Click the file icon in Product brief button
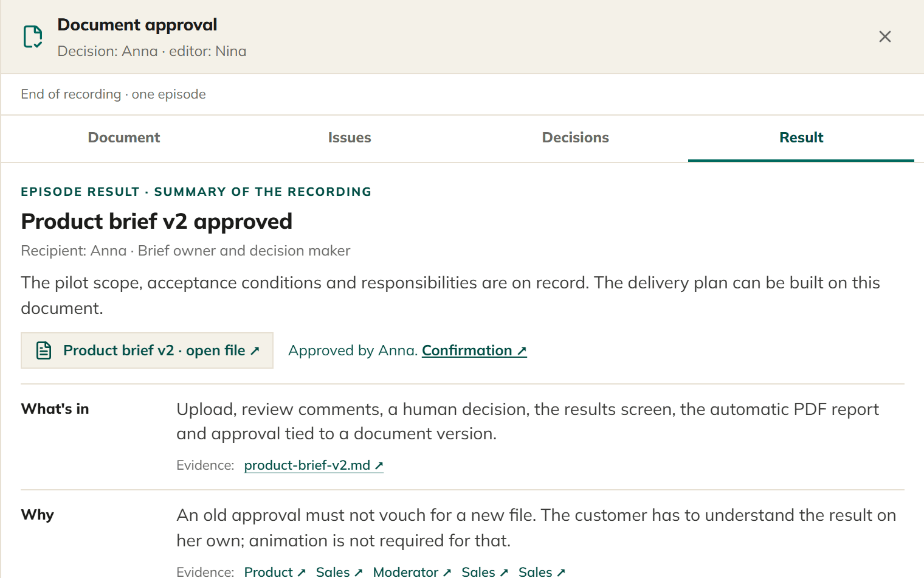924x578 pixels. coord(44,350)
